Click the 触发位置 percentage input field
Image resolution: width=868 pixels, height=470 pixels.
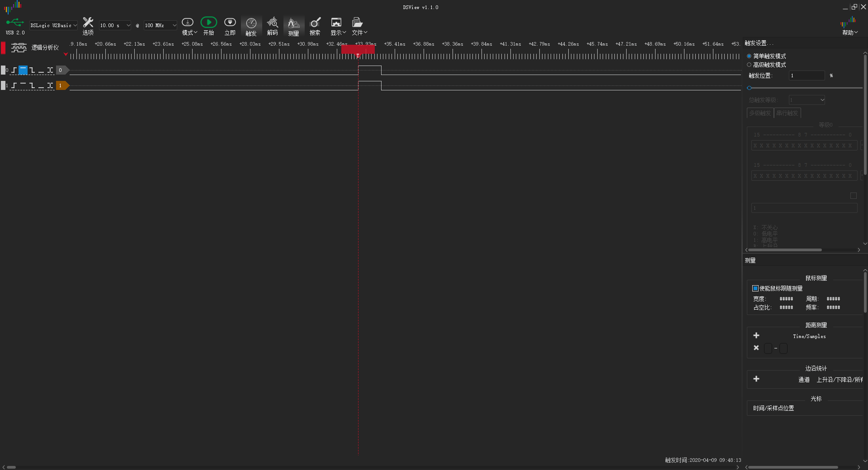pos(807,75)
